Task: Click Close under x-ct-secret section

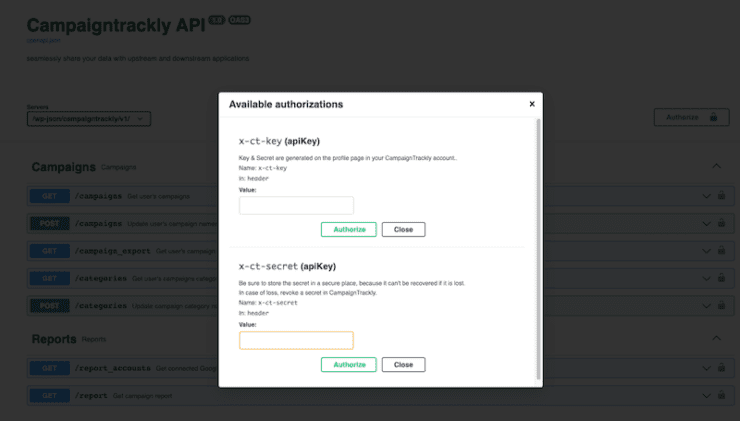Action: tap(403, 365)
